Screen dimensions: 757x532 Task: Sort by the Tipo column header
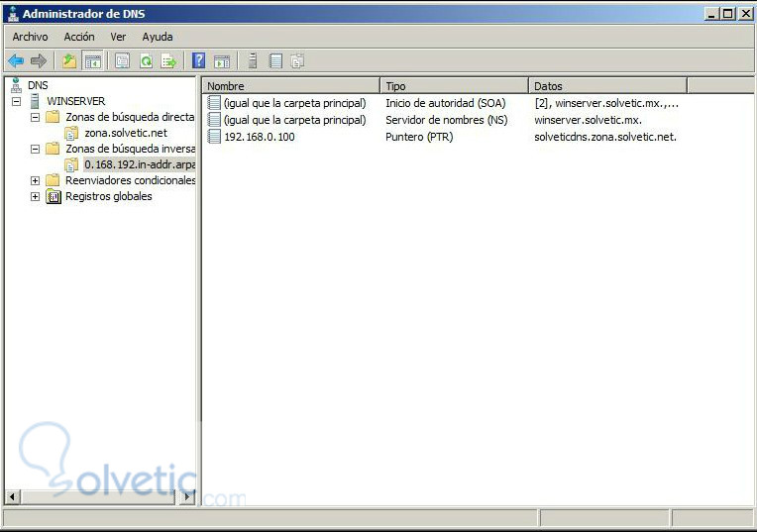455,86
